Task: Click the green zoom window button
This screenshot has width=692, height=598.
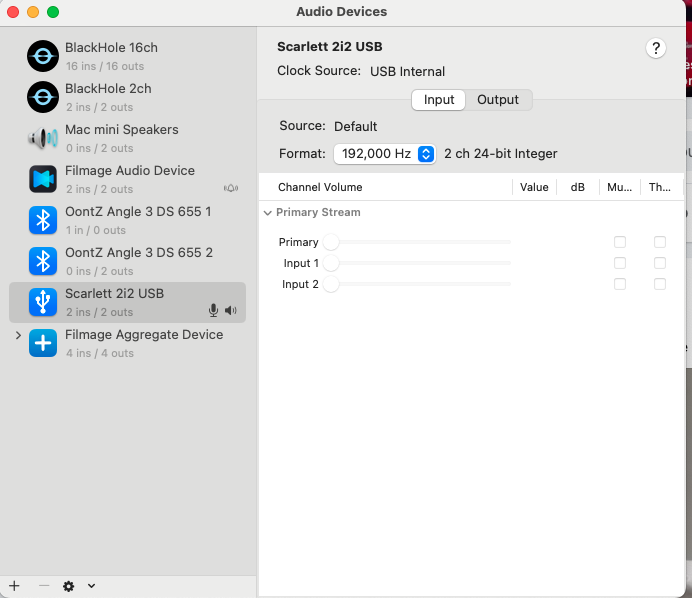Action: point(53,12)
